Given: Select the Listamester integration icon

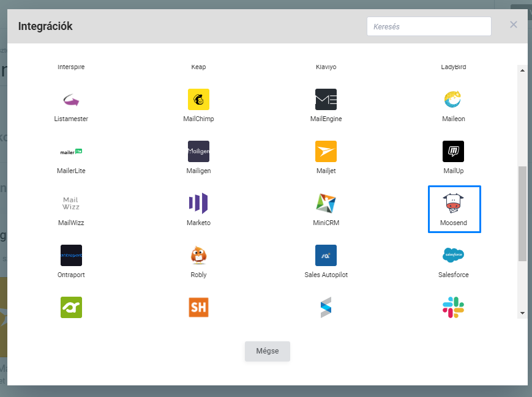Looking at the screenshot, I should (71, 100).
